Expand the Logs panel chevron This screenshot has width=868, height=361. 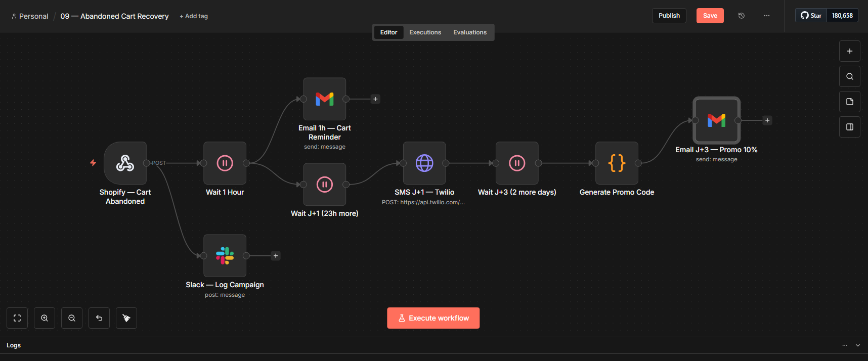tap(858, 345)
